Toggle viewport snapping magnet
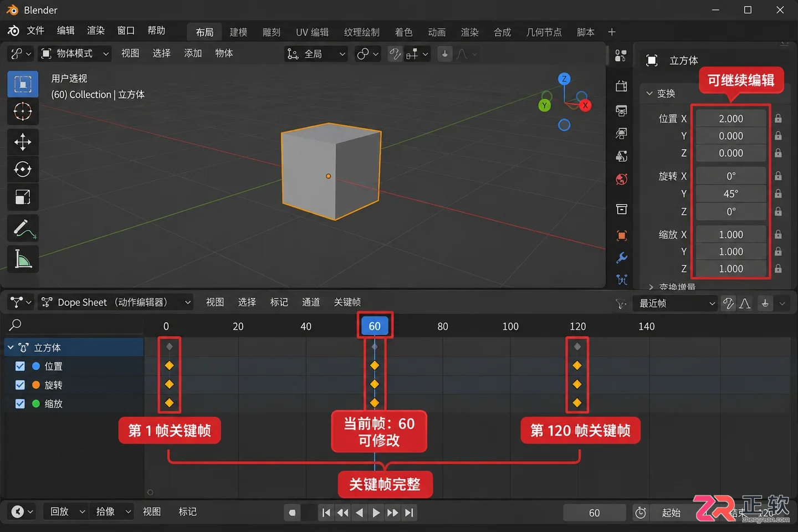Image resolution: width=798 pixels, height=532 pixels. point(395,54)
